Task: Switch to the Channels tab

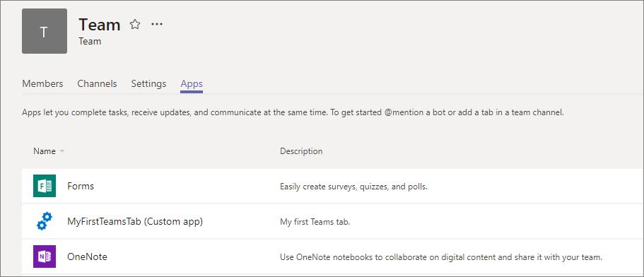Action: 97,83
